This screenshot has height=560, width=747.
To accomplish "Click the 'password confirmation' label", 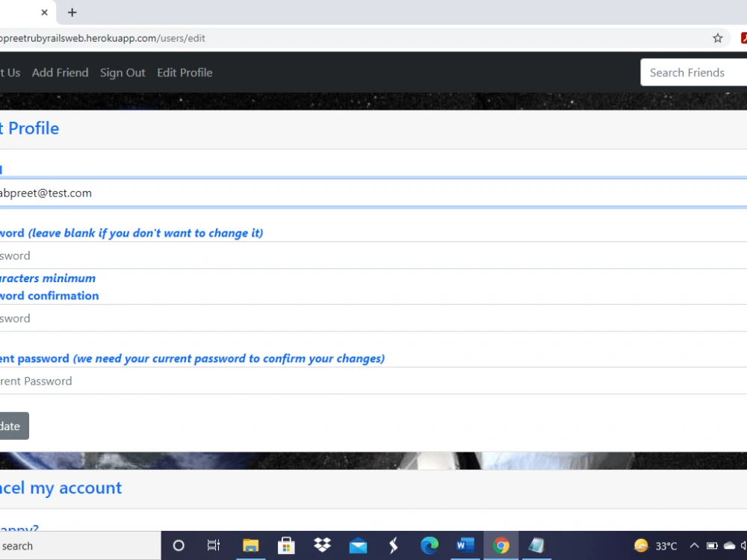I will coord(49,296).
